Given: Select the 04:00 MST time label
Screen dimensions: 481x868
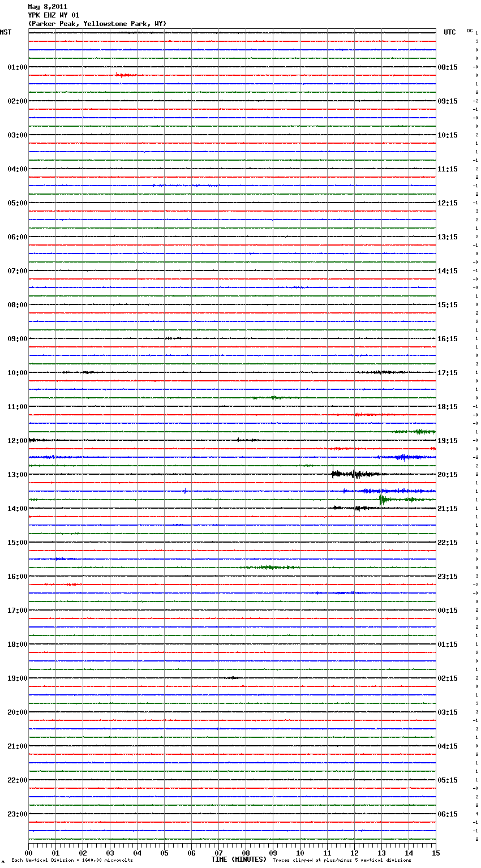Looking at the screenshot, I should pos(18,169).
